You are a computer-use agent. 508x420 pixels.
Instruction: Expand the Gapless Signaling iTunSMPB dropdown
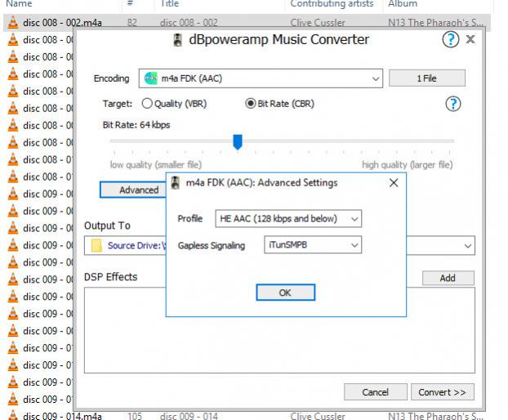tap(354, 245)
